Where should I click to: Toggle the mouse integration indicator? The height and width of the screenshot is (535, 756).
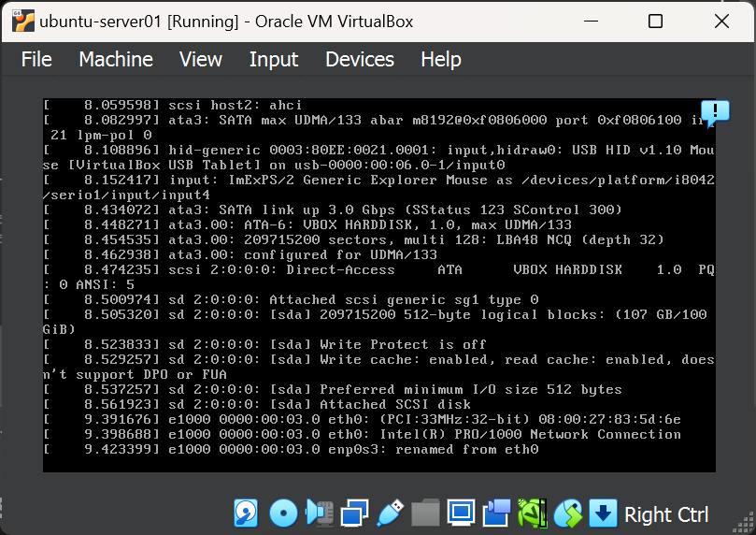[567, 513]
